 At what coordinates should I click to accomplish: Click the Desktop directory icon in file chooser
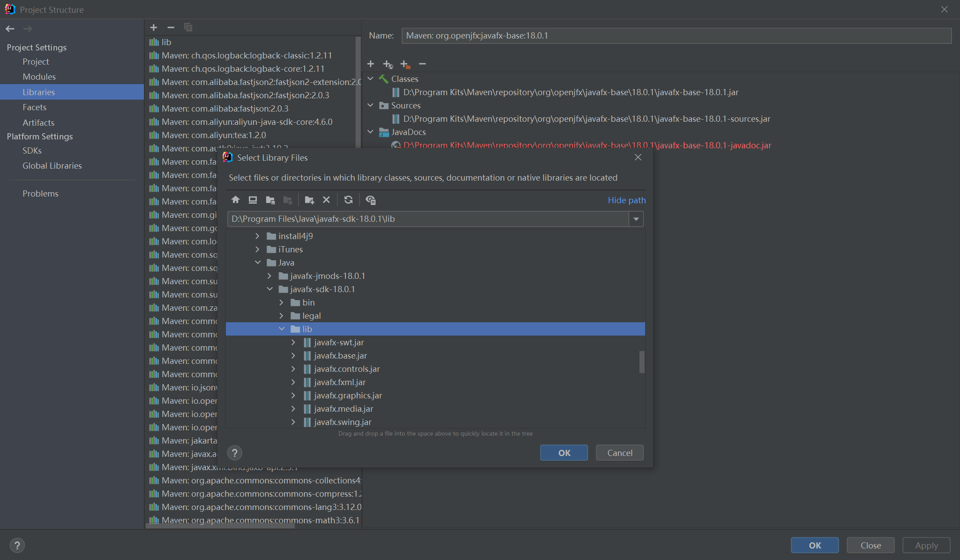click(253, 200)
